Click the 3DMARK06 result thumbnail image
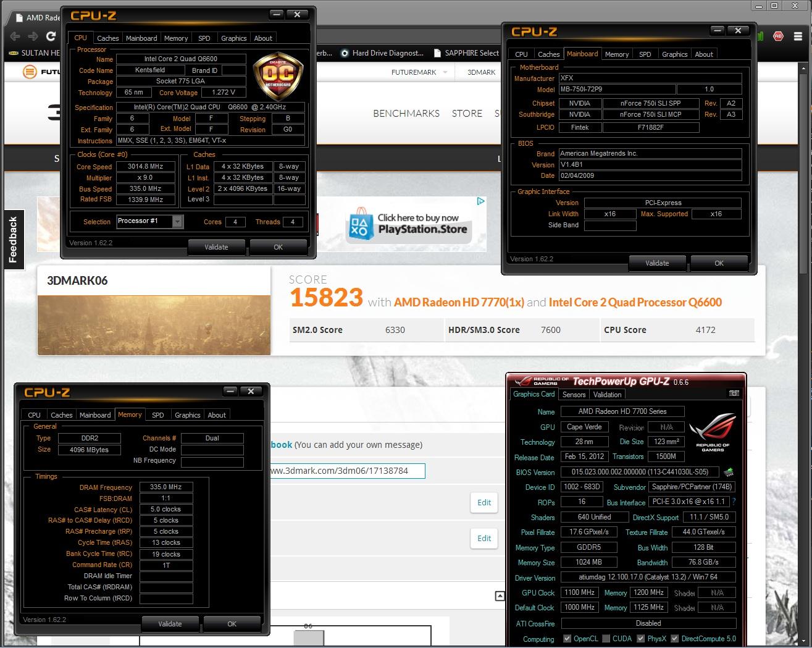Screen dimensions: 812x648 pyautogui.click(x=154, y=325)
